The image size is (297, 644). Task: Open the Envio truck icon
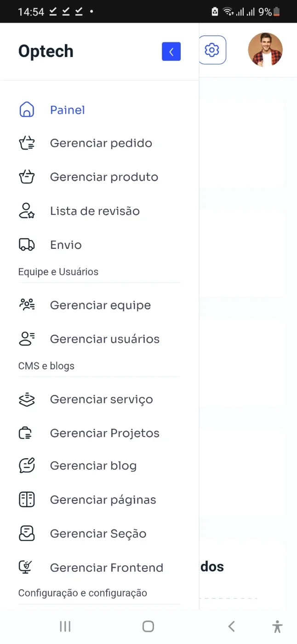[x=27, y=245]
